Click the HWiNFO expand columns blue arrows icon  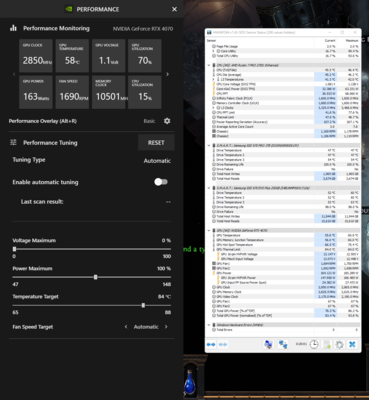(x=211, y=344)
